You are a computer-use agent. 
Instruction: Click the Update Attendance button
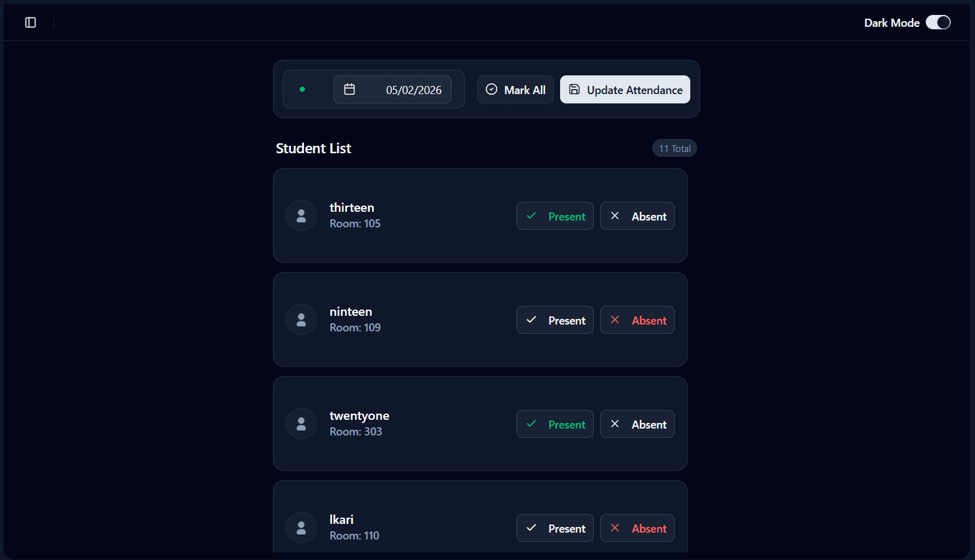pos(624,90)
